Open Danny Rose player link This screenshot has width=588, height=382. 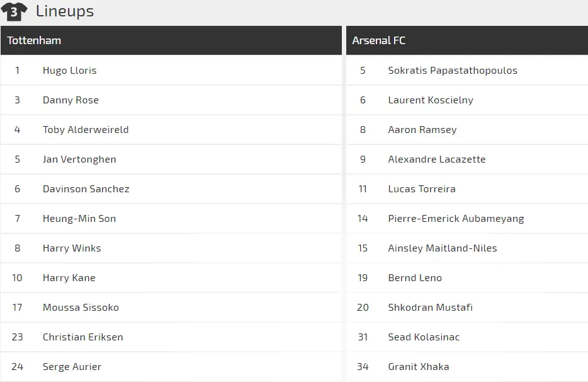(x=71, y=100)
